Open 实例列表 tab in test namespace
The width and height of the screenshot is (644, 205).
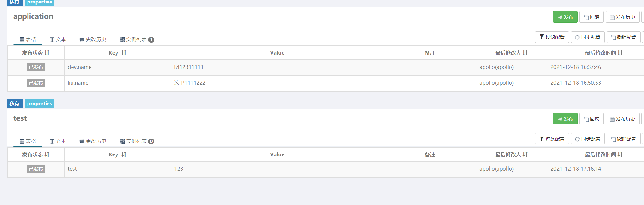point(137,141)
